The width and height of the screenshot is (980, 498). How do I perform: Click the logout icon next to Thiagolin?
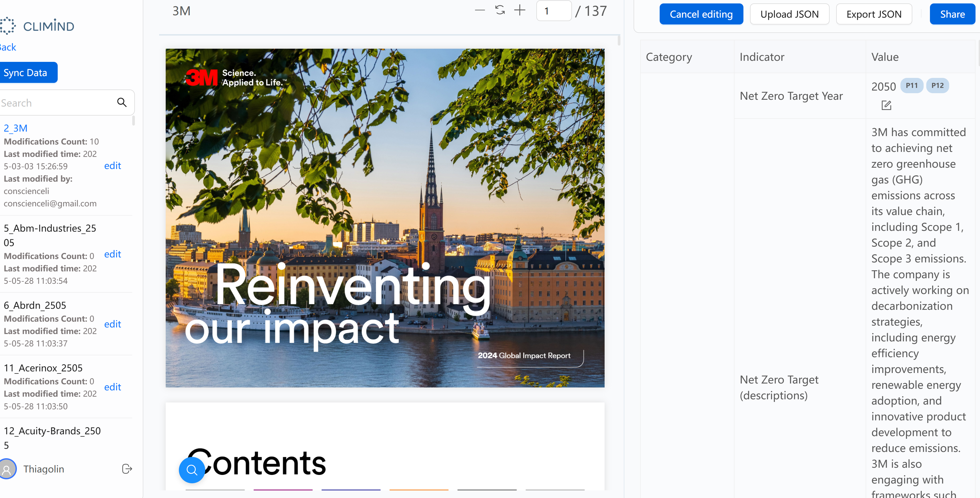[x=127, y=469]
